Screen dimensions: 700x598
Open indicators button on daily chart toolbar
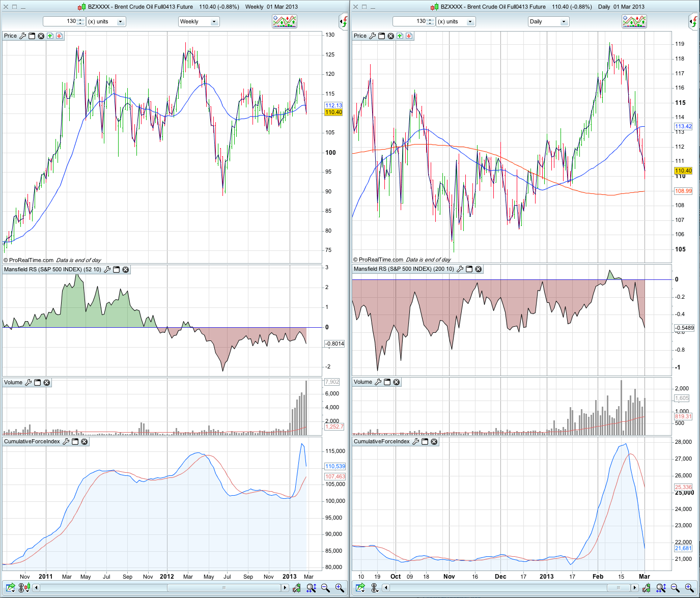coord(634,21)
